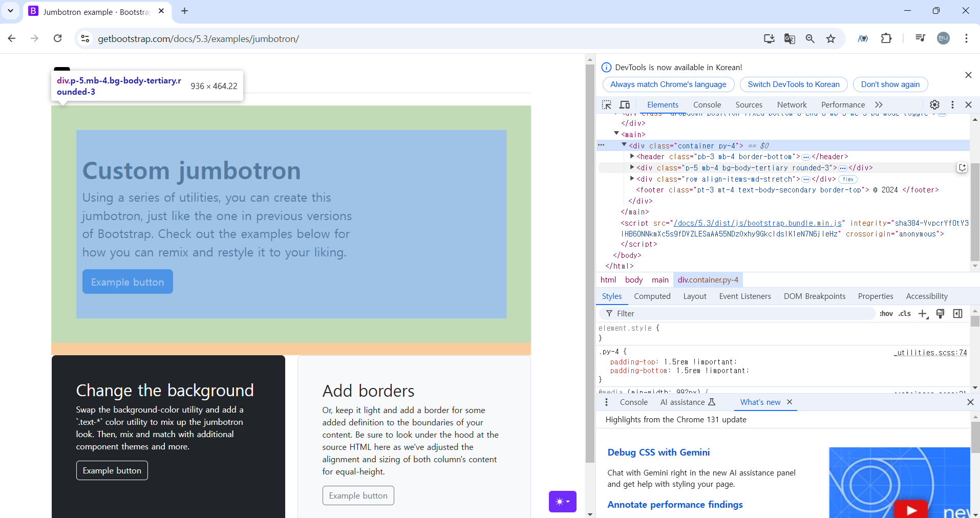Switch to the Performance tab
The height and width of the screenshot is (518, 980).
click(843, 105)
